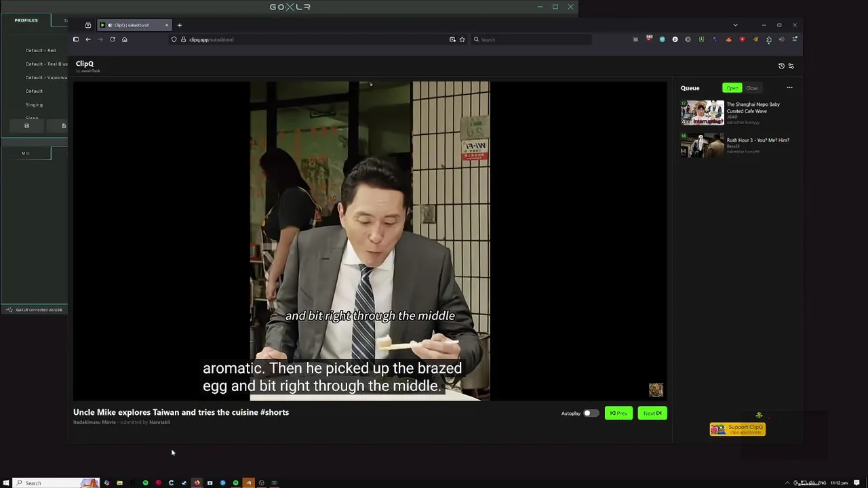Open the recent browsing tab-view icon
The height and width of the screenshot is (488, 868).
88,25
